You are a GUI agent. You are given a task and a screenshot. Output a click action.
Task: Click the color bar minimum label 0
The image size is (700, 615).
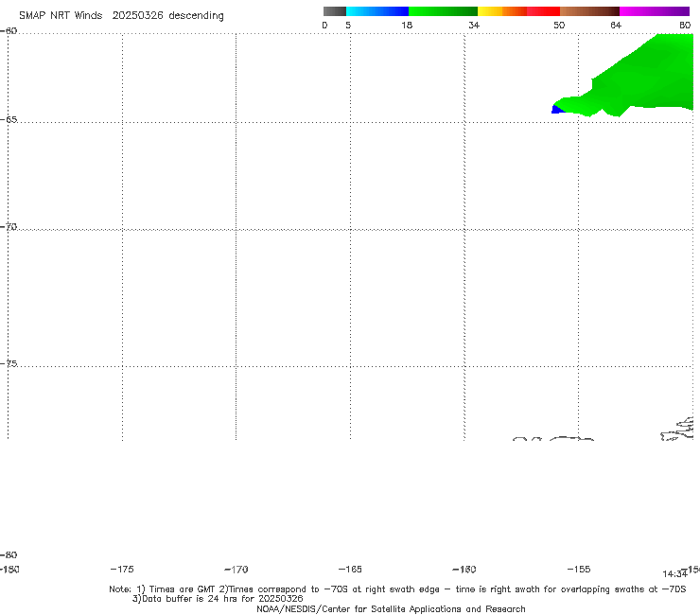click(324, 25)
